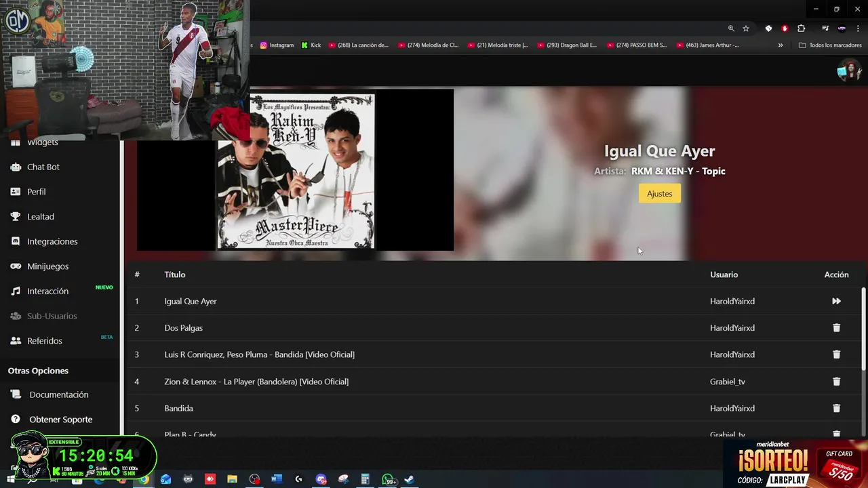Open the La canción de... YouTube bookmark
The width and height of the screenshot is (868, 488).
(358, 45)
